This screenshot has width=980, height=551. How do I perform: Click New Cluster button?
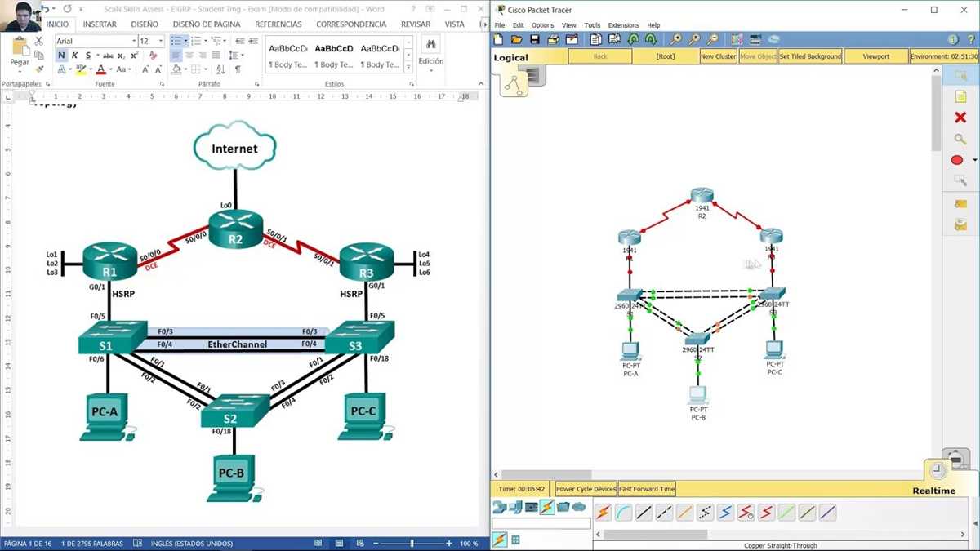click(x=718, y=56)
